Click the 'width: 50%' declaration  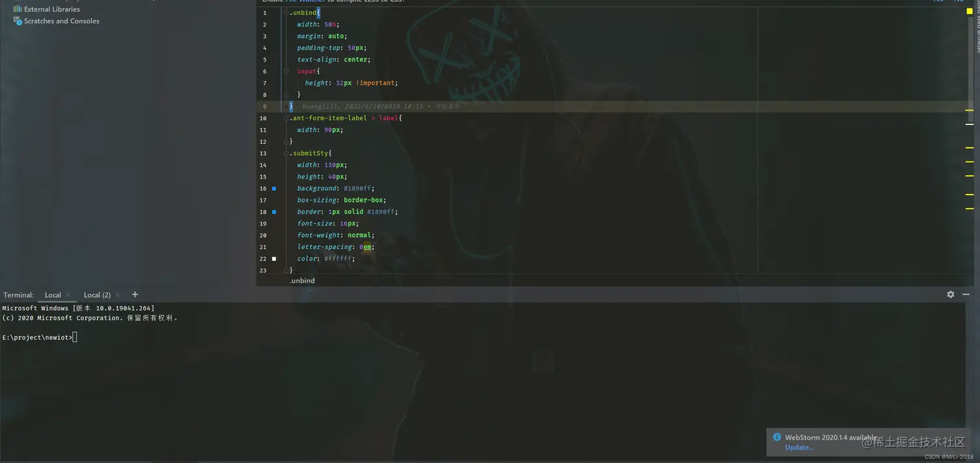[x=318, y=25]
